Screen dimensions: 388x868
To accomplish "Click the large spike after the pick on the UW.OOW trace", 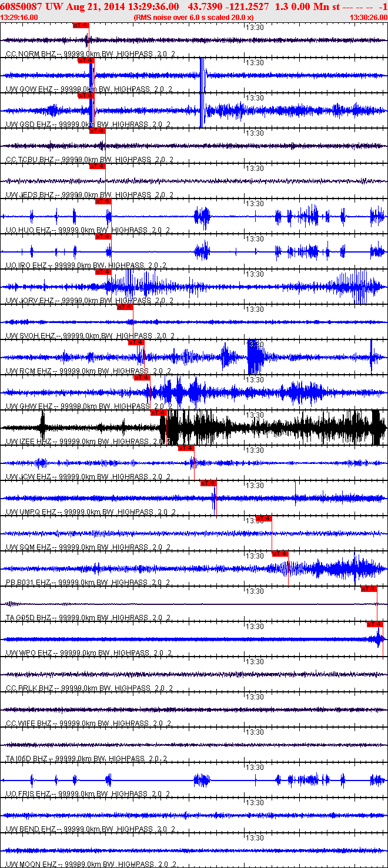I will click(202, 75).
